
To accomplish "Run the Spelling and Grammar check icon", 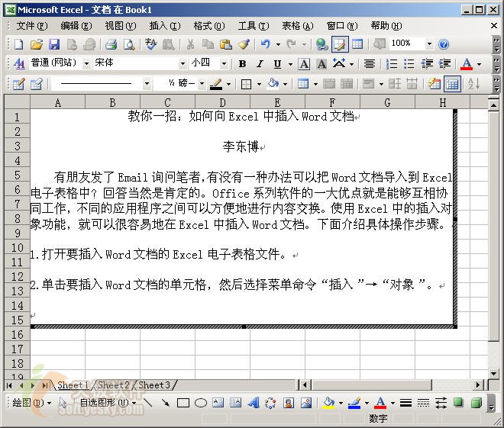I will click(150, 44).
